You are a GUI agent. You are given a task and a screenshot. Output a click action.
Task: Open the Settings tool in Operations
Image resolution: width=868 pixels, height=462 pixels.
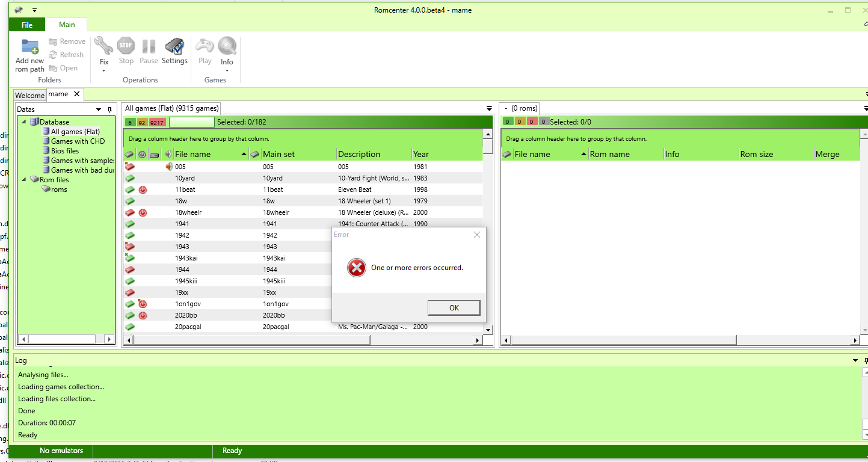(174, 47)
